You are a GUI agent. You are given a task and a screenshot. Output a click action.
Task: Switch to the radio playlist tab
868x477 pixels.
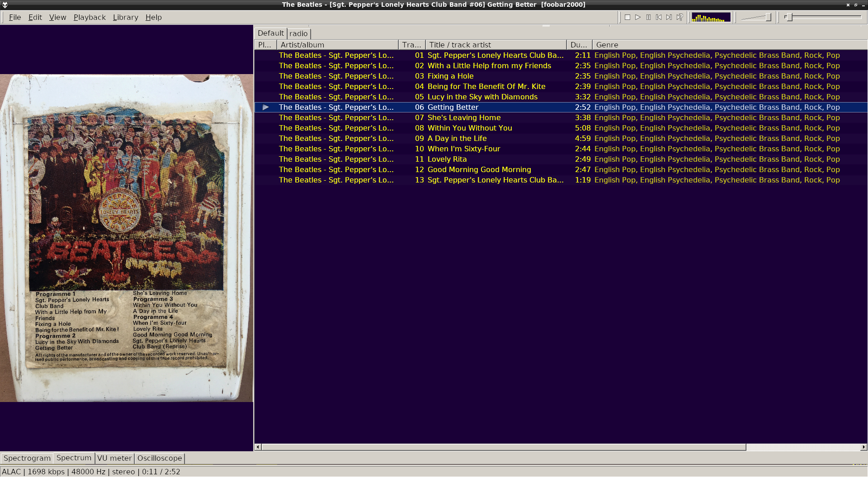(x=298, y=33)
